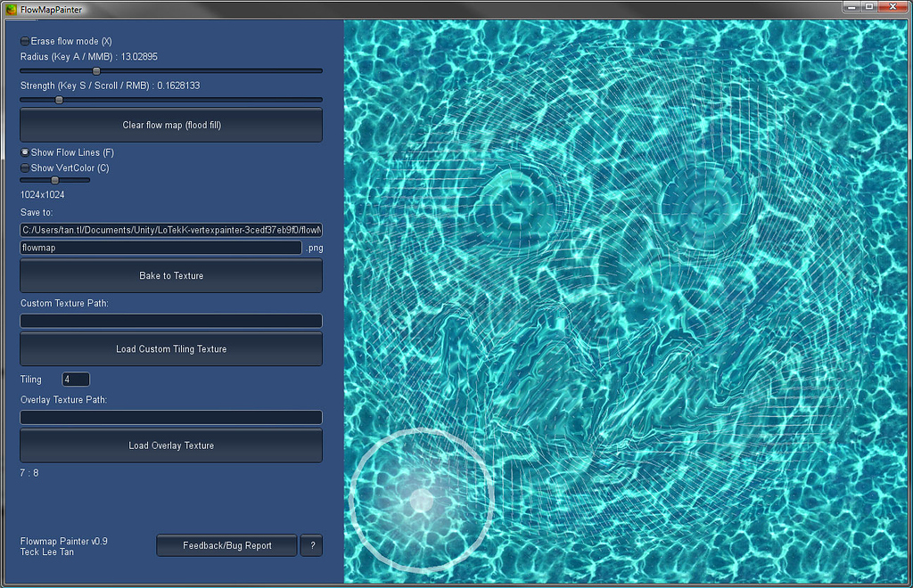Click the empty Overlay Texture Path field
The width and height of the screenshot is (913, 588).
click(170, 417)
